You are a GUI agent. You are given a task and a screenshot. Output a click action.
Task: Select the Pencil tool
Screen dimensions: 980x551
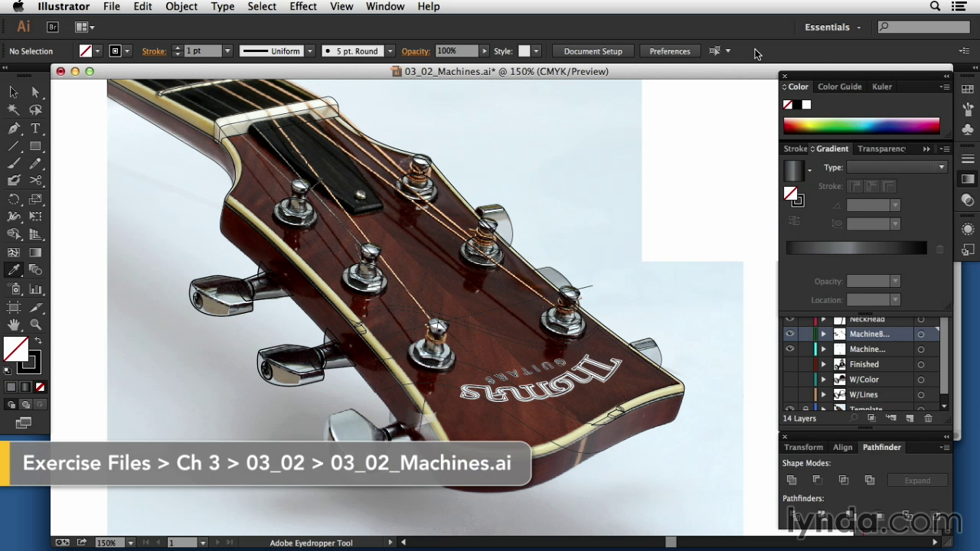[x=35, y=164]
